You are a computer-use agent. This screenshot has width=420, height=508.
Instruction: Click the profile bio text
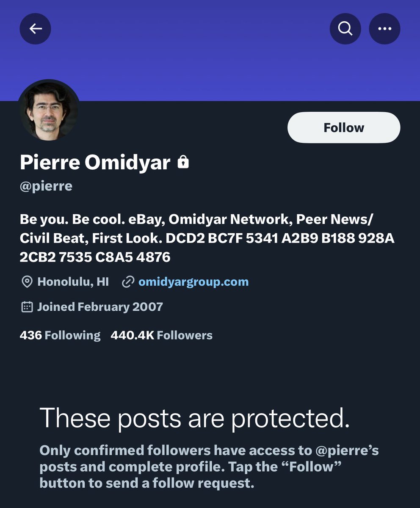pos(207,238)
